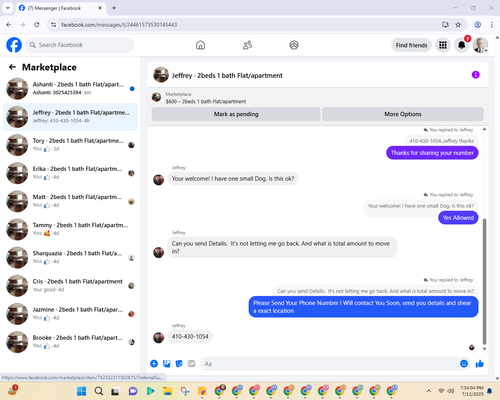Open more actions plus icon in composer
This screenshot has height=400, width=500.
[154, 364]
